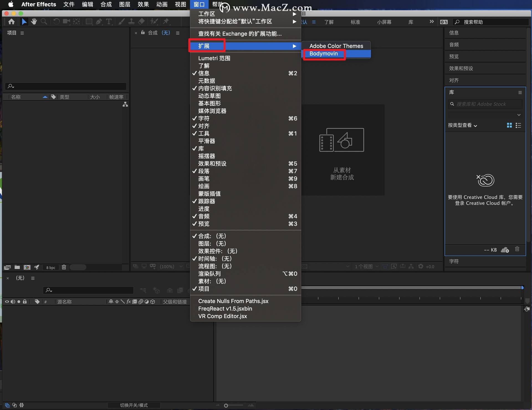Select the Brush tool in the toolbar

(121, 21)
